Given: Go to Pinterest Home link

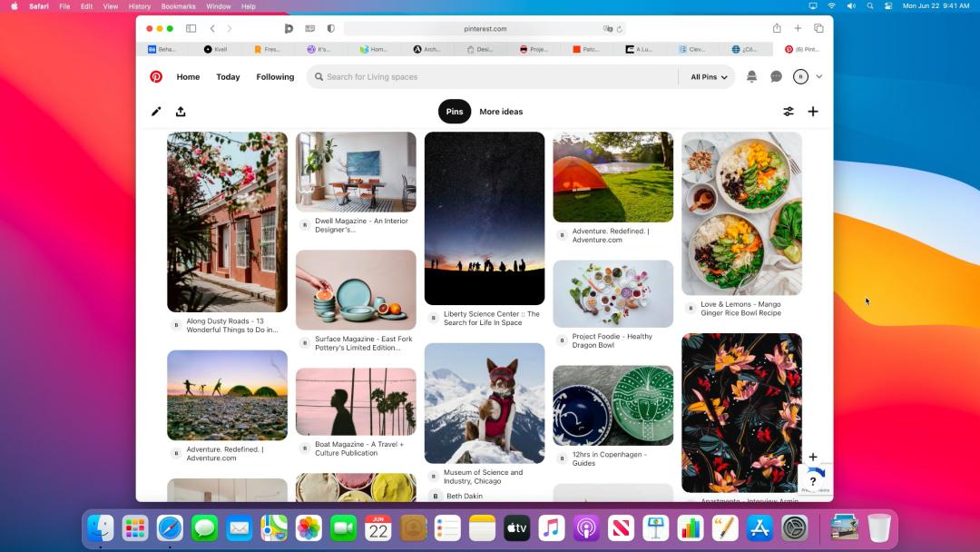Looking at the screenshot, I should [x=188, y=77].
